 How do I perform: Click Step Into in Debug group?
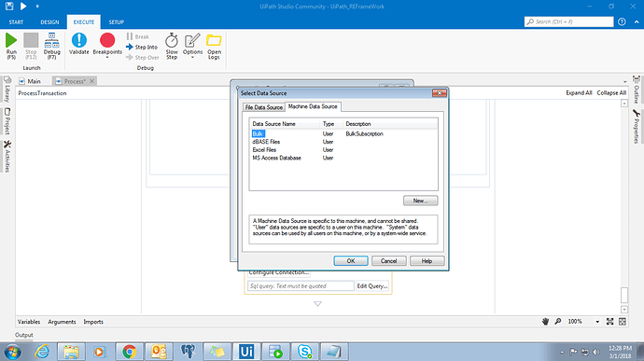(x=142, y=48)
